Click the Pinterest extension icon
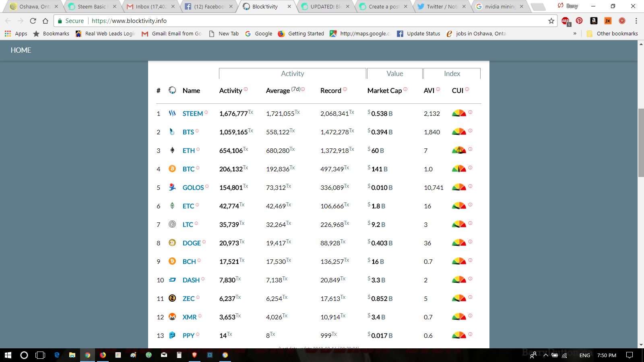 [x=579, y=21]
